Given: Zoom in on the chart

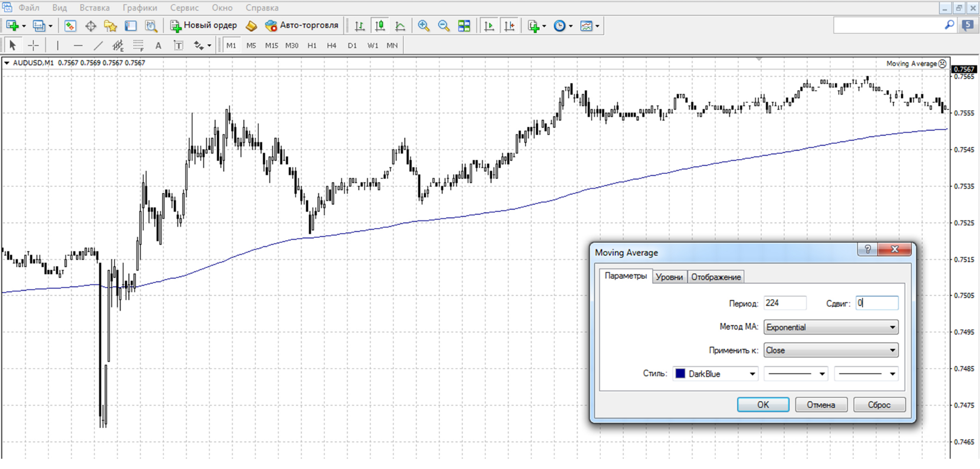Looking at the screenshot, I should click(423, 26).
